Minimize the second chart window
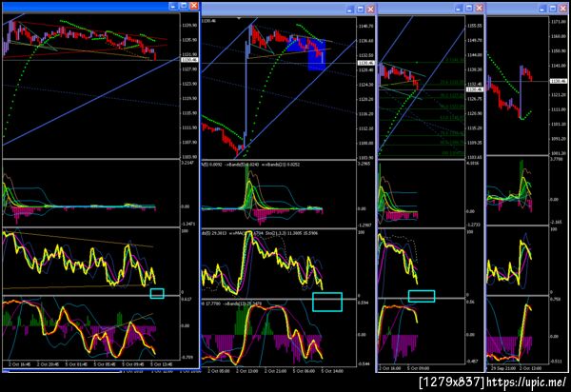 click(x=349, y=10)
